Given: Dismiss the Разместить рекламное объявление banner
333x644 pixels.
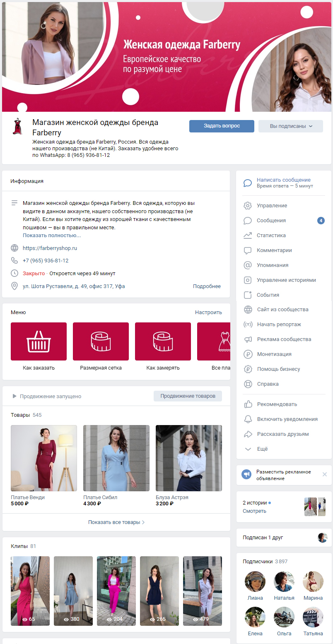Looking at the screenshot, I should point(325,474).
